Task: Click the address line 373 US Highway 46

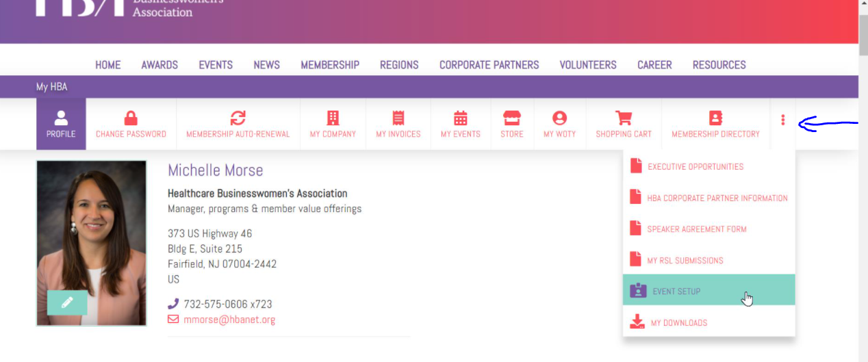Action: coord(210,234)
